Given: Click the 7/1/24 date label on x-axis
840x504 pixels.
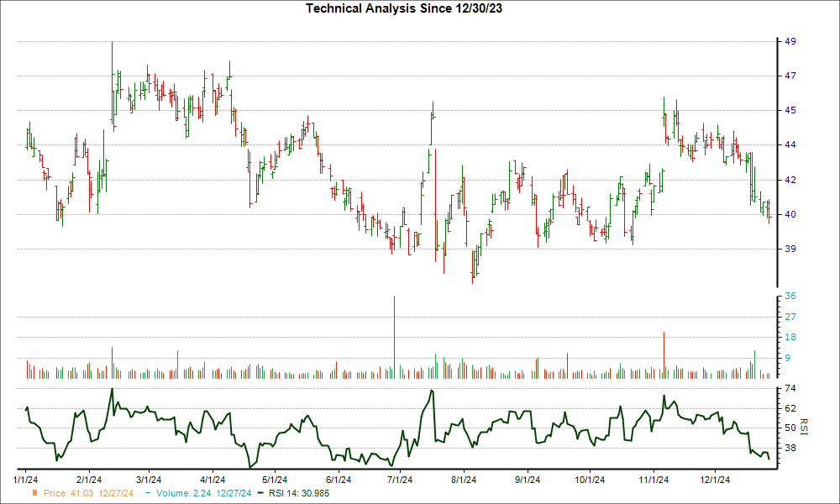Looking at the screenshot, I should tap(400, 480).
